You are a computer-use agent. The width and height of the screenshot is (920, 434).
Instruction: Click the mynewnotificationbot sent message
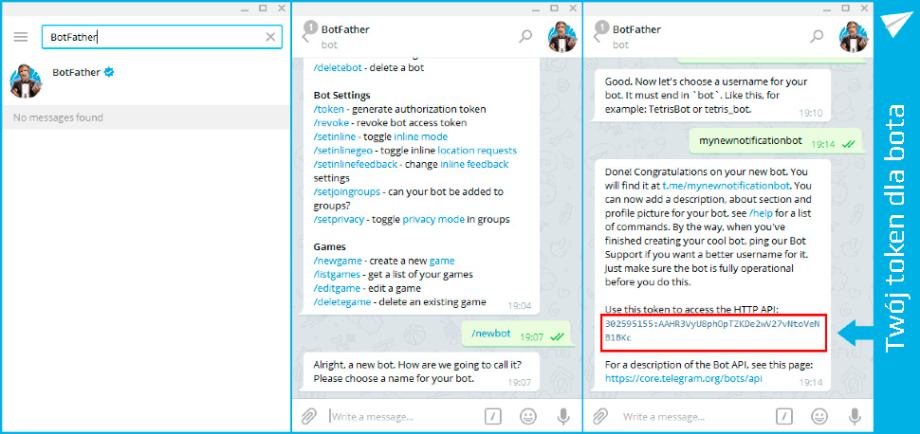click(775, 141)
